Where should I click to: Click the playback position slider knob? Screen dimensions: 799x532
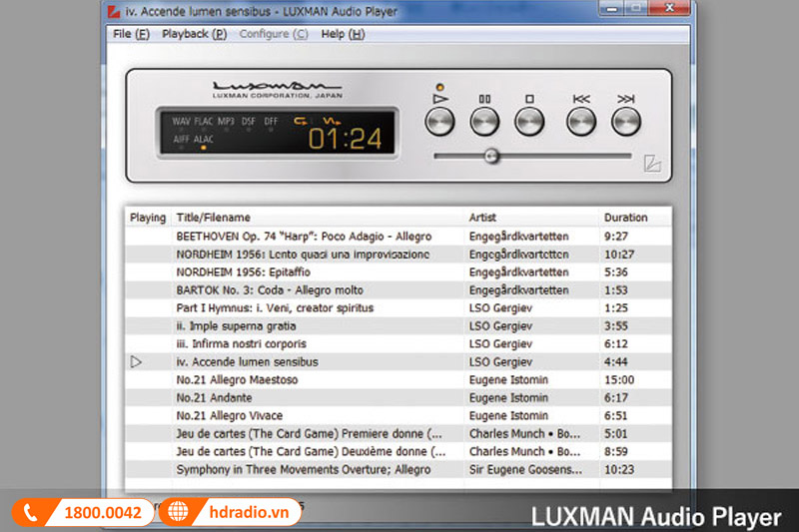(x=490, y=156)
